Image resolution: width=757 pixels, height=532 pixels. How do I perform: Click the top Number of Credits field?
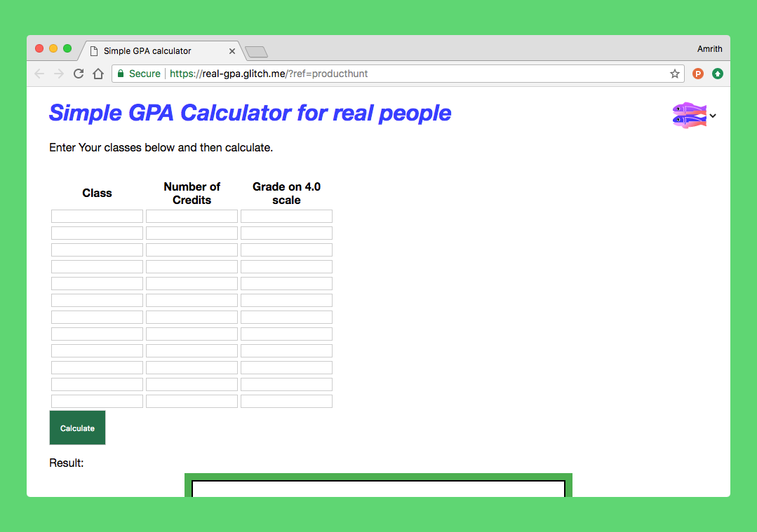(192, 216)
